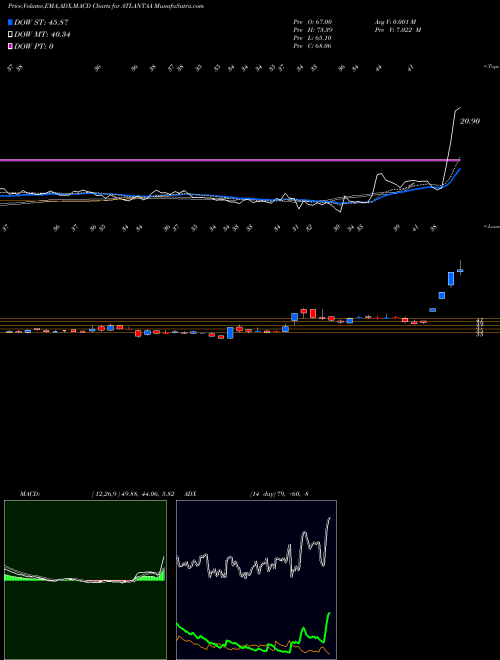Click the 'Avg V: 0.001 M' value
Screen dimensions: 500x660
[x=397, y=21]
